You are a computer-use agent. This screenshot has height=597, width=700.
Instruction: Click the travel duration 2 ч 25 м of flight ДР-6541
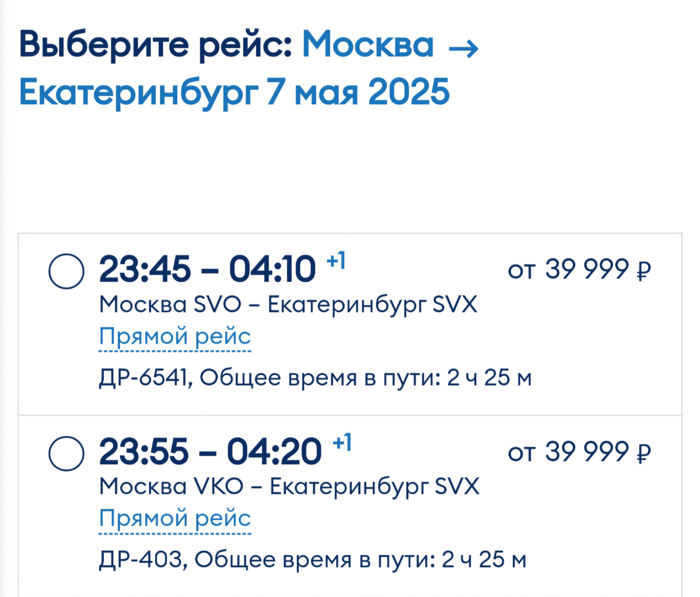(490, 378)
